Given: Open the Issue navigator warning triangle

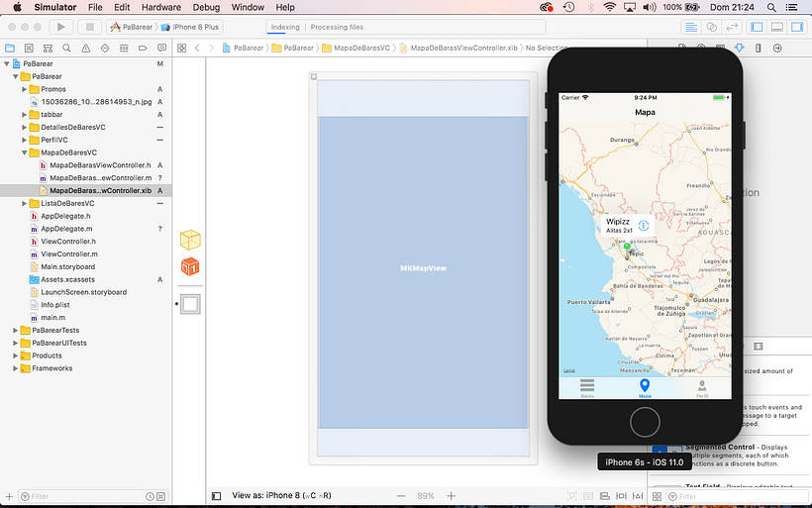Looking at the screenshot, I should [x=85, y=49].
